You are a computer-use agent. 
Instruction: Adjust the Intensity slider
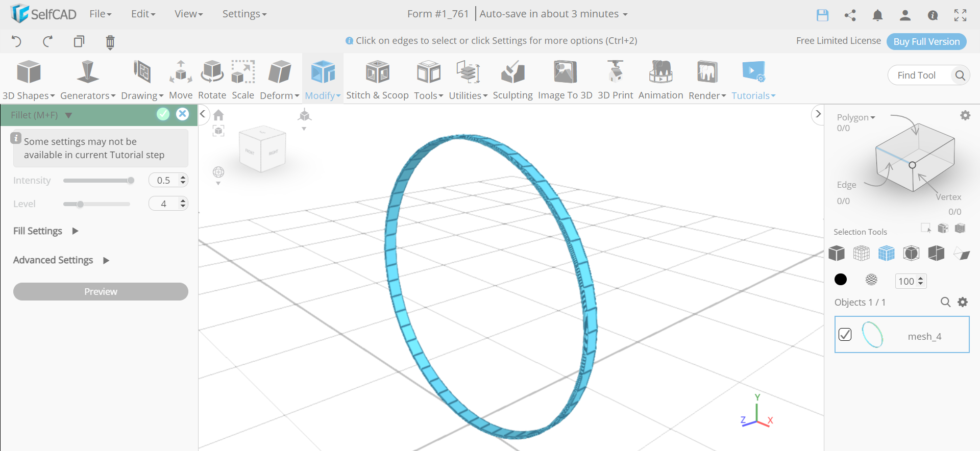(x=97, y=180)
